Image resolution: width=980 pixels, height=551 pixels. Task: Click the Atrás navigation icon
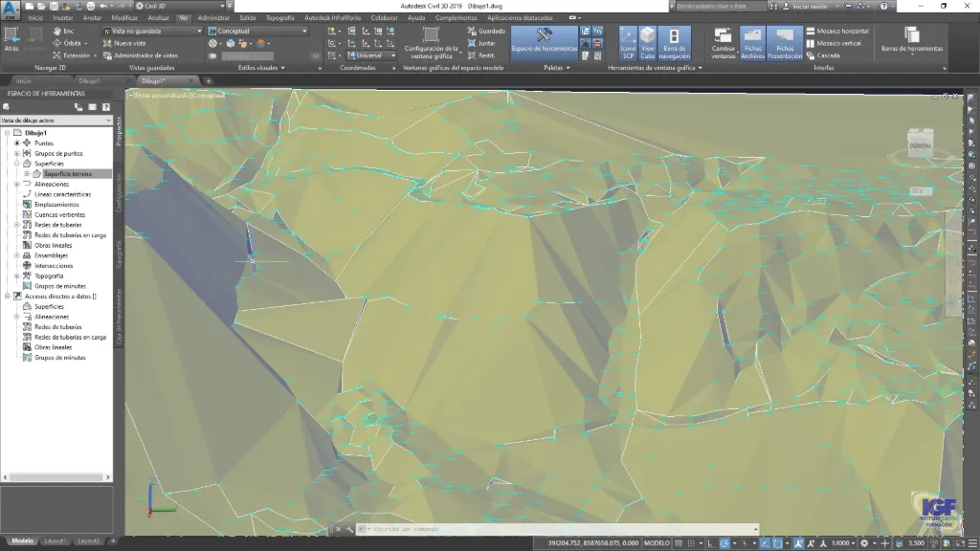pos(11,38)
